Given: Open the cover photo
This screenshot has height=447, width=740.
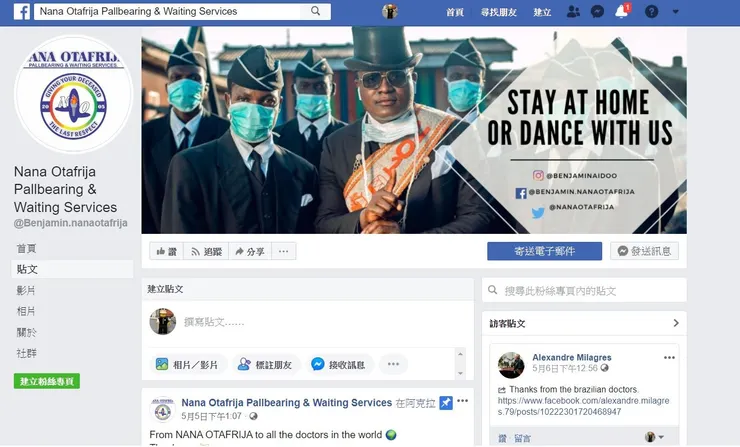Looking at the screenshot, I should (x=414, y=130).
